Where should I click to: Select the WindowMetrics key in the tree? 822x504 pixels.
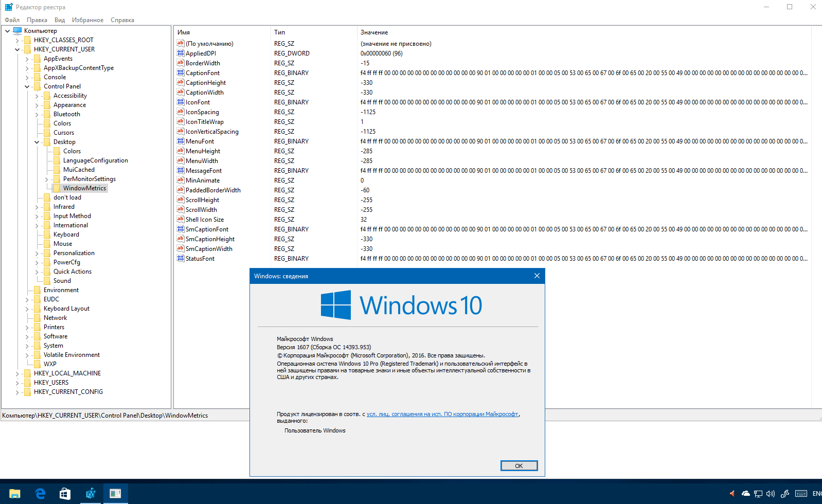coord(85,188)
